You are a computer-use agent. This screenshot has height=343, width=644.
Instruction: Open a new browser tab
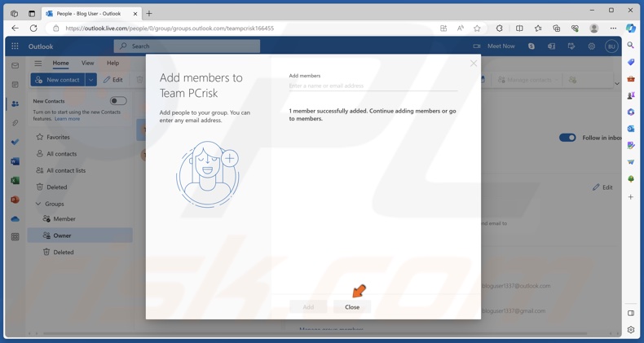click(x=149, y=14)
